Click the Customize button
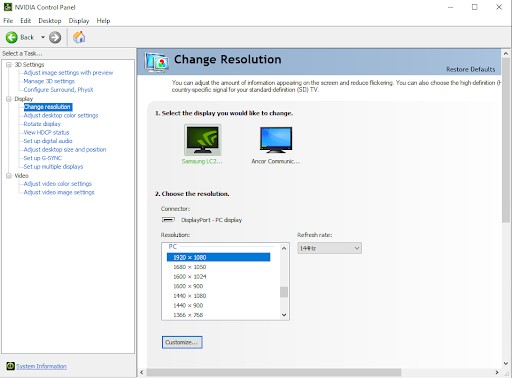Image resolution: width=512 pixels, height=378 pixels. click(182, 342)
